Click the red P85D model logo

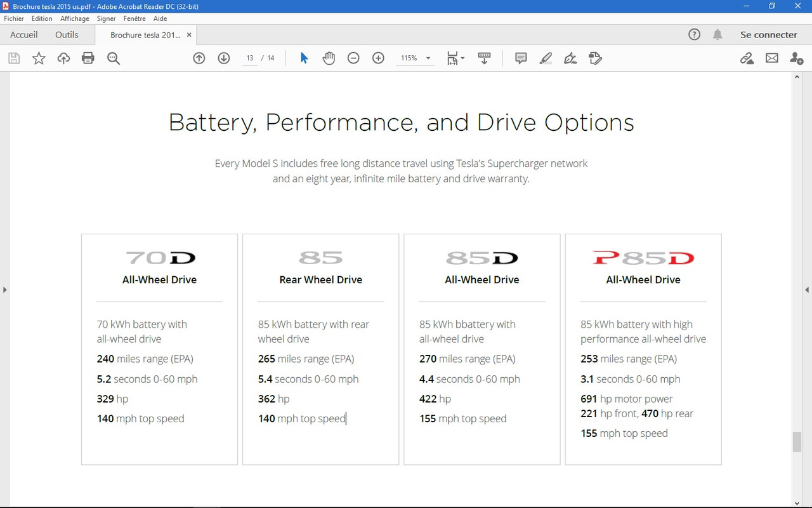click(x=643, y=258)
